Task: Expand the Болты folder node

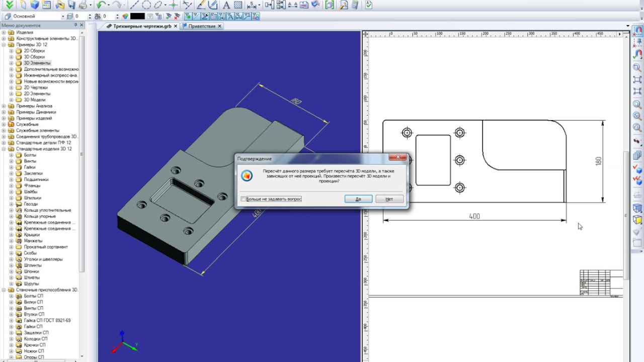Action: (x=11, y=155)
